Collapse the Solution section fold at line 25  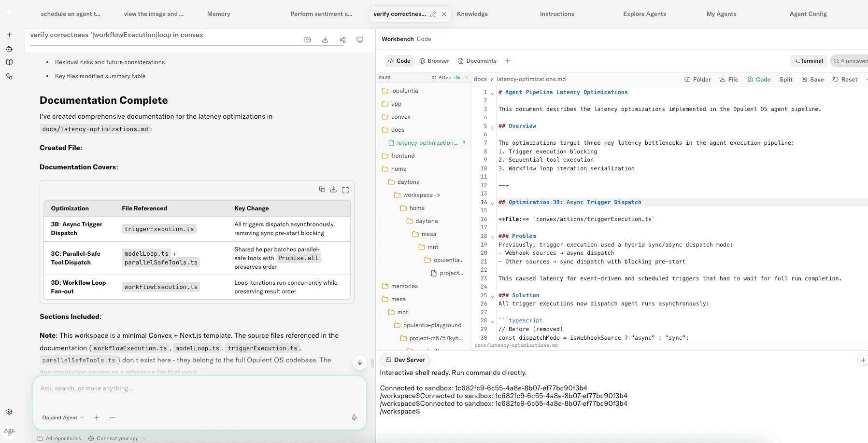[x=492, y=296]
